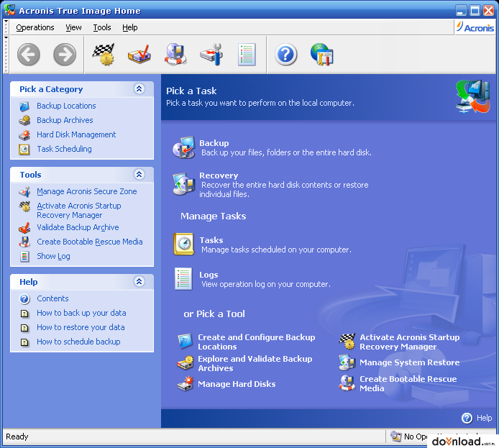Click the Backup Locations sidebar icon

[x=24, y=106]
